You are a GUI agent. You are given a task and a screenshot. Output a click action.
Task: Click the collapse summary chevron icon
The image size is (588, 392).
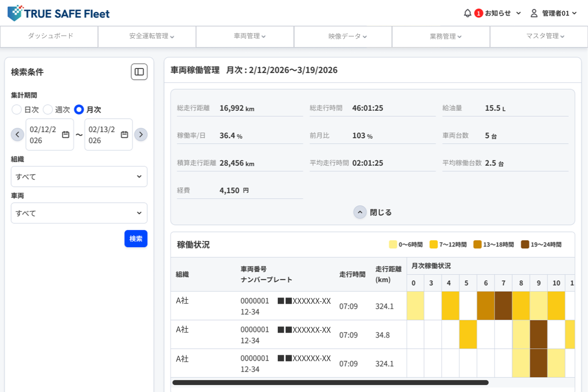(x=360, y=212)
